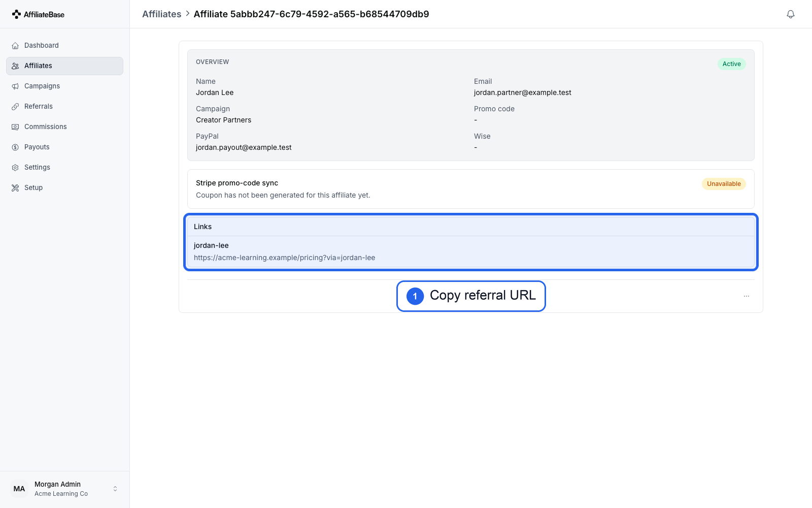Screen dimensions: 812x508
Task: Click the Payouts dollar icon
Action: coord(15,147)
